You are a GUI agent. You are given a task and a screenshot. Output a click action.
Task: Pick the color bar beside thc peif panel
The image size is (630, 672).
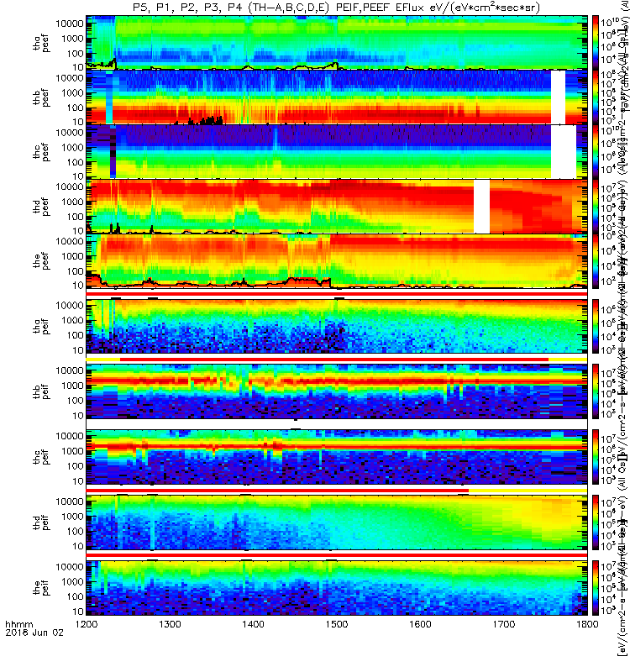pos(596,457)
